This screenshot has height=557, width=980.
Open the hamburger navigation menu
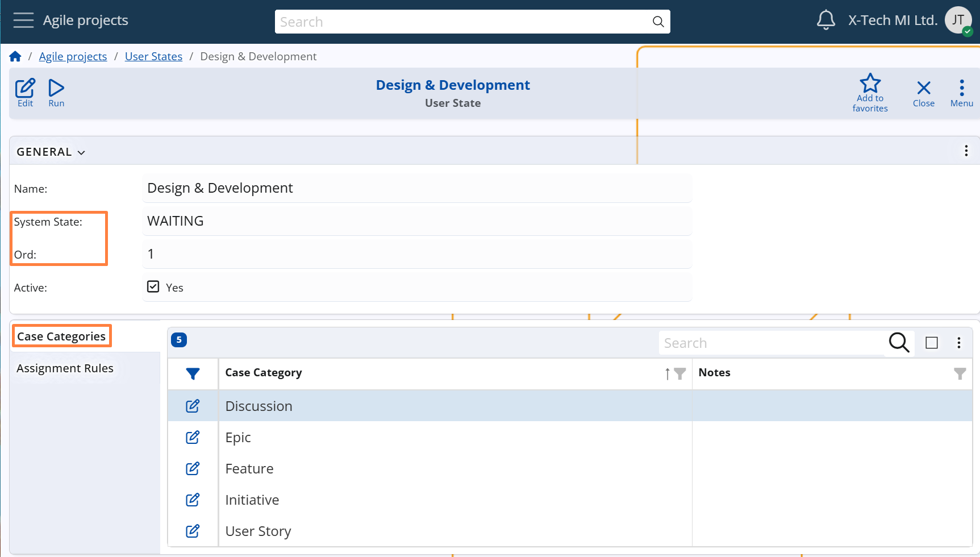tap(23, 20)
